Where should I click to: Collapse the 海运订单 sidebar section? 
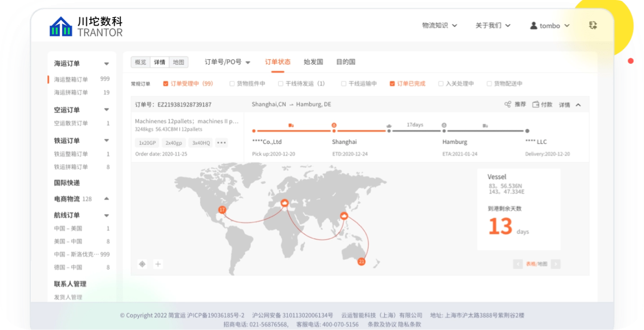point(106,64)
